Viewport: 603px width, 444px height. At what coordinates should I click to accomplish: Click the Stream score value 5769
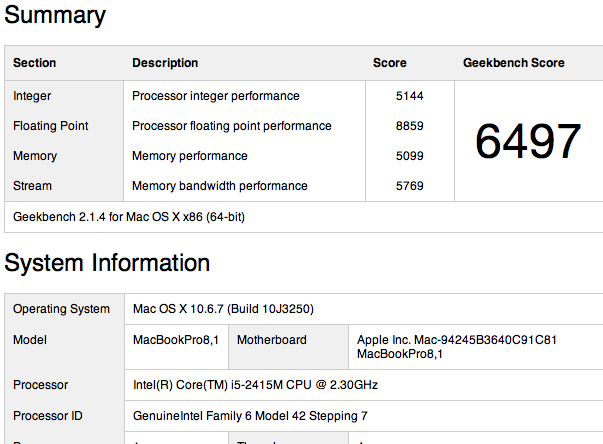point(410,186)
